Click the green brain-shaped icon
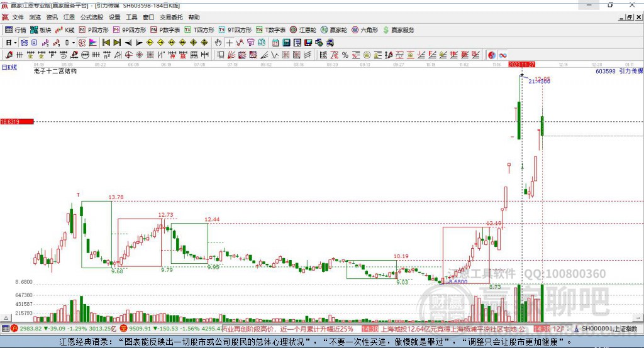The width and height of the screenshot is (644, 348). click(262, 42)
